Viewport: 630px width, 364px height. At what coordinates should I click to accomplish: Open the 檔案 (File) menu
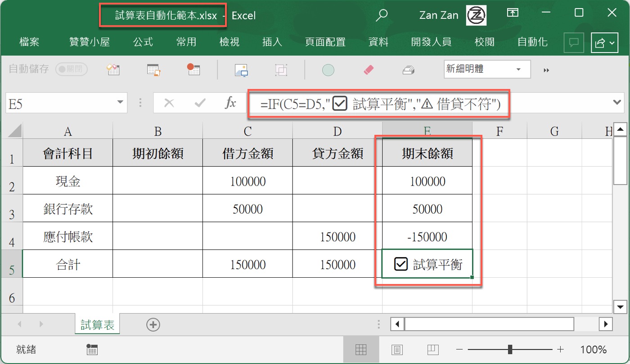tap(29, 42)
